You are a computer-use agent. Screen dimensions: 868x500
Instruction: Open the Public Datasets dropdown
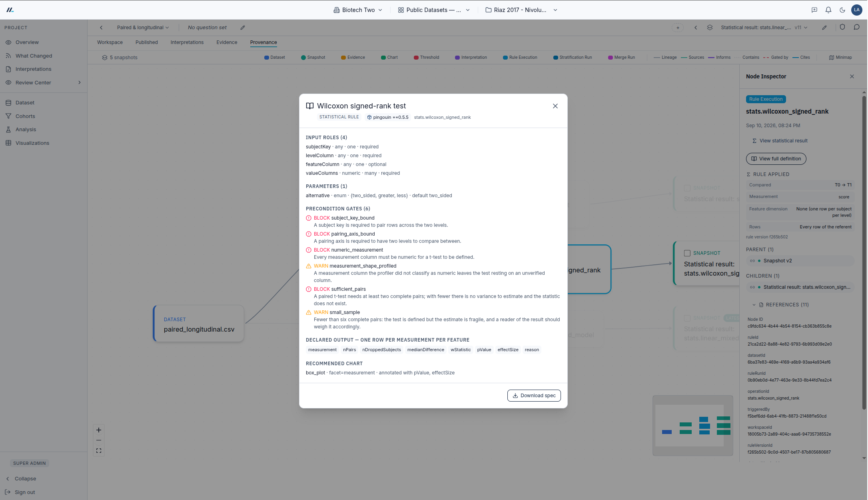tap(434, 10)
